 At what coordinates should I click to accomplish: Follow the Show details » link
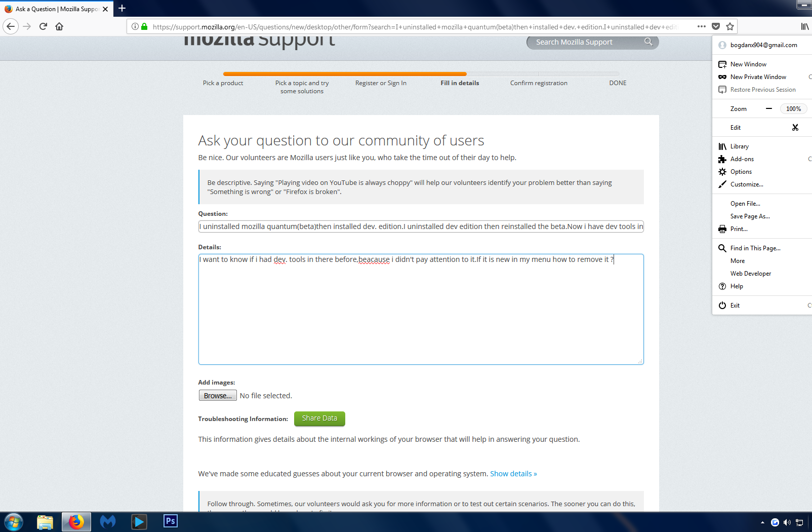click(513, 474)
